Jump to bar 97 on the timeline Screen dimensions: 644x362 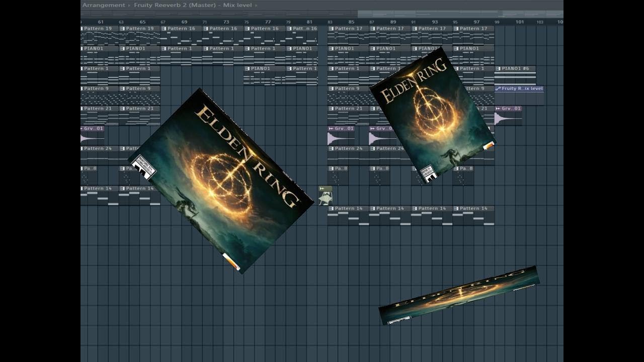pos(476,22)
